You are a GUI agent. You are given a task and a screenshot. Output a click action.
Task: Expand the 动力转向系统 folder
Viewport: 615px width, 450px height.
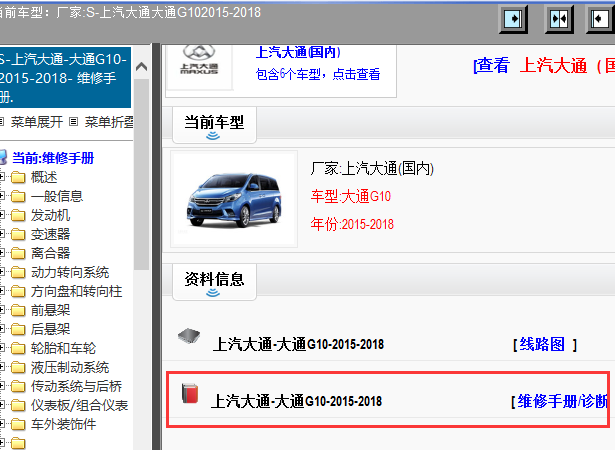[2, 272]
